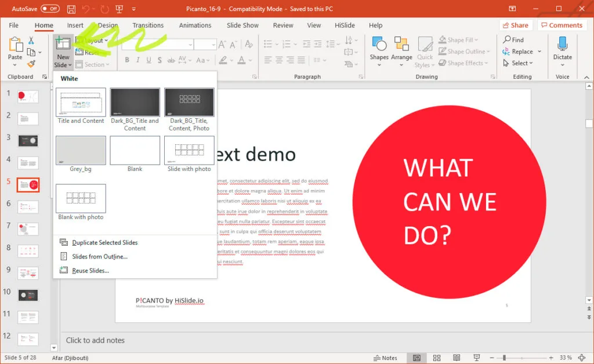Screen dimensions: 594x364
Task: Click to add notes field
Action: (x=95, y=340)
